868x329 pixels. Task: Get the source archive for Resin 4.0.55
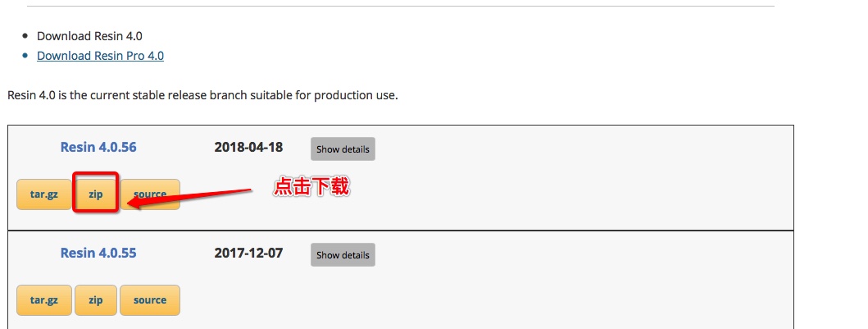tap(150, 300)
